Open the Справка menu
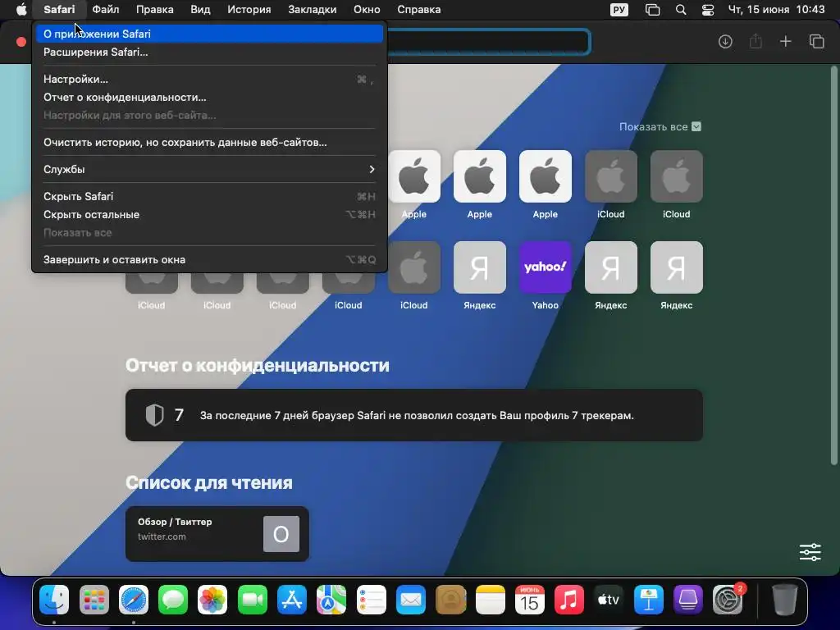 point(419,10)
